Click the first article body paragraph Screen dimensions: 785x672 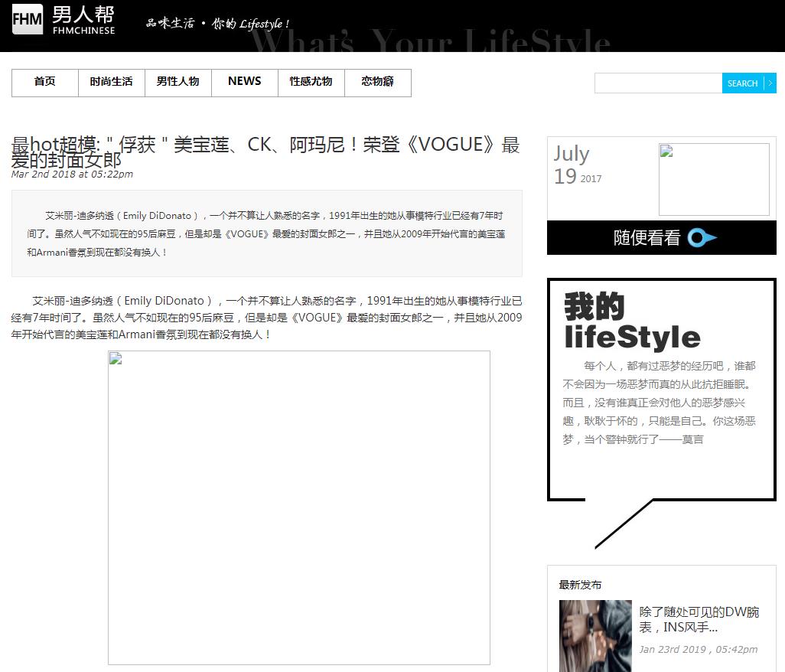click(x=266, y=318)
